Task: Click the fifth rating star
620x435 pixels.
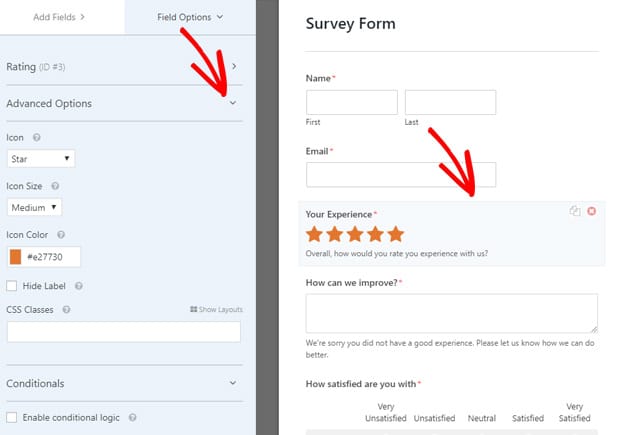Action: pos(396,234)
